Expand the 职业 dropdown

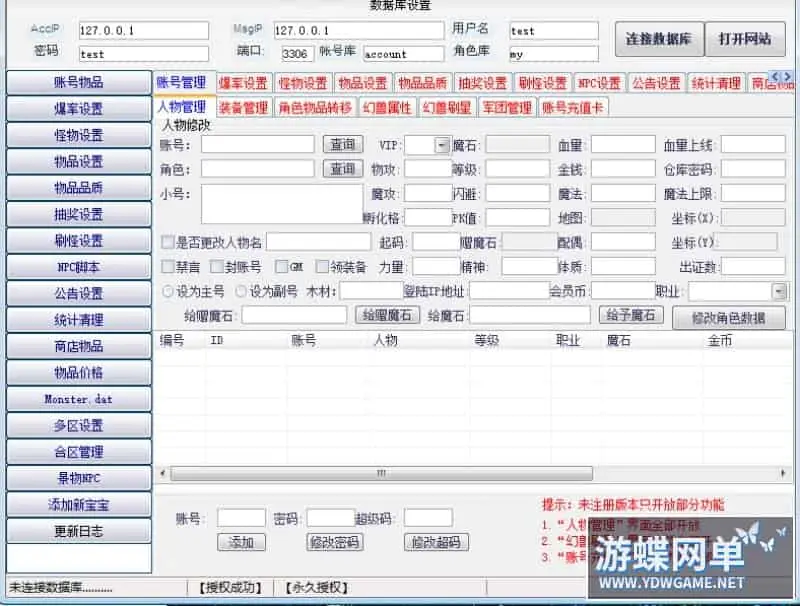pyautogui.click(x=779, y=291)
